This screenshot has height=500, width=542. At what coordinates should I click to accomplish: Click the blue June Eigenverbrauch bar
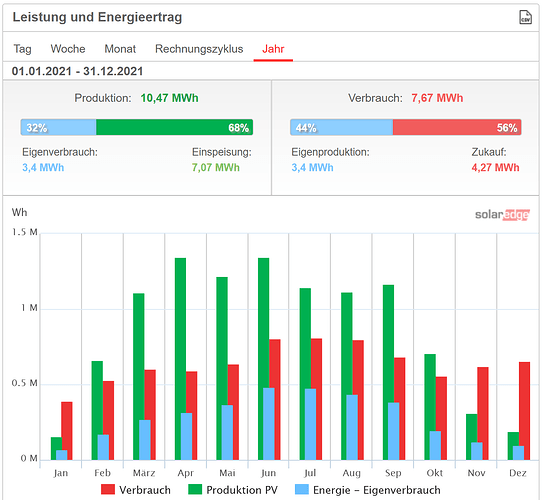[x=269, y=424]
